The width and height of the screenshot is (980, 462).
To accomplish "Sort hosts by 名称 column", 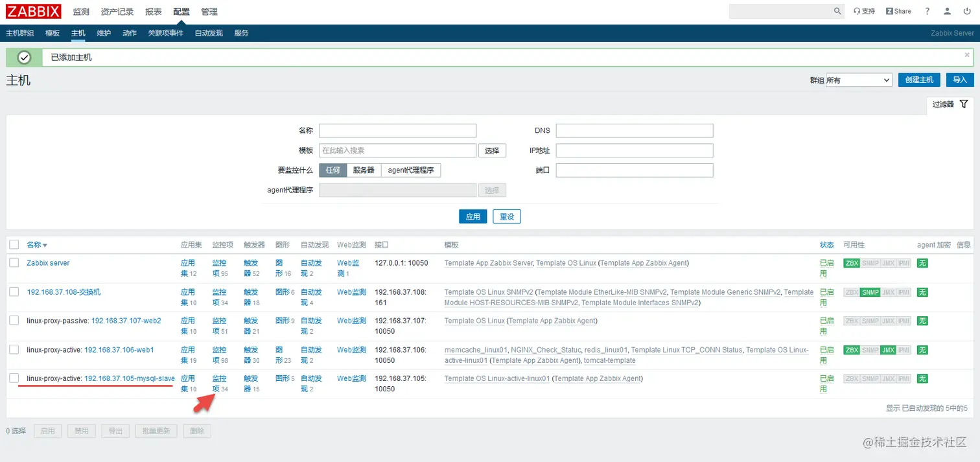I will pos(37,245).
